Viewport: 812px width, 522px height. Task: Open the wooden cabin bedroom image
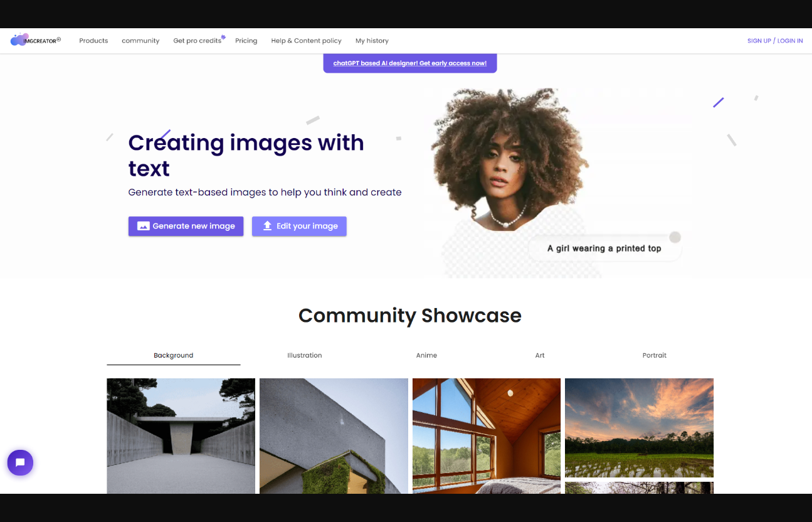pyautogui.click(x=486, y=435)
